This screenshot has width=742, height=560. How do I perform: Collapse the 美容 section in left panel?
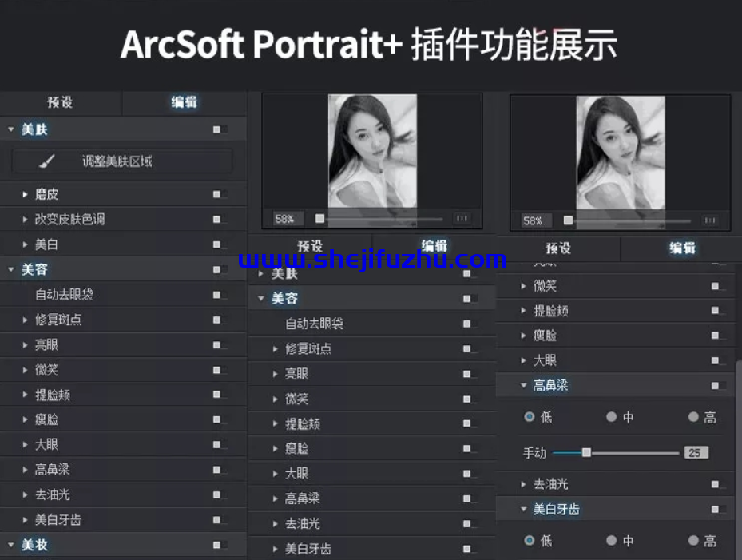(11, 269)
